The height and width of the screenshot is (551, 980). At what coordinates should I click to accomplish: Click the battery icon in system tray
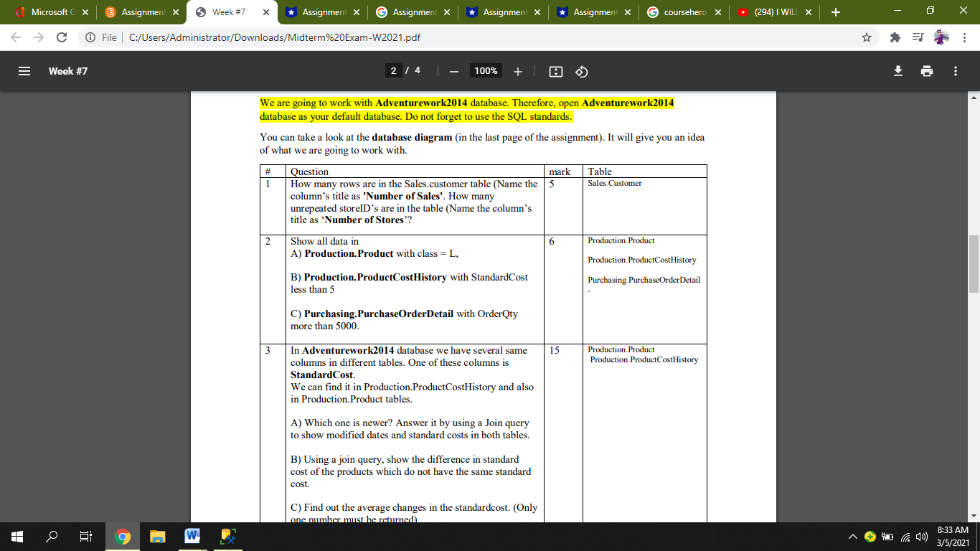click(886, 537)
